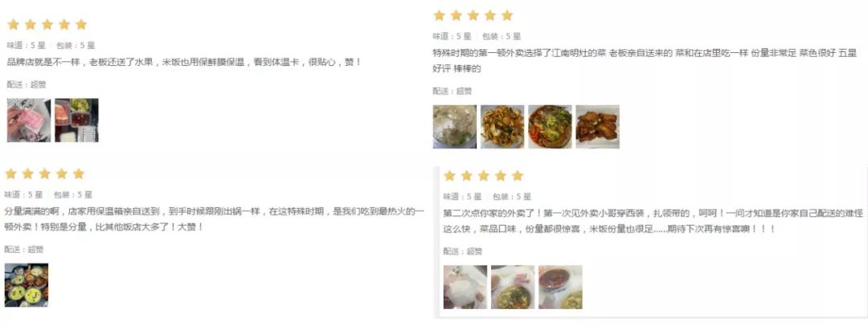
Task: Click 配送：超赞 label in bottom-right review
Action: 463,251
